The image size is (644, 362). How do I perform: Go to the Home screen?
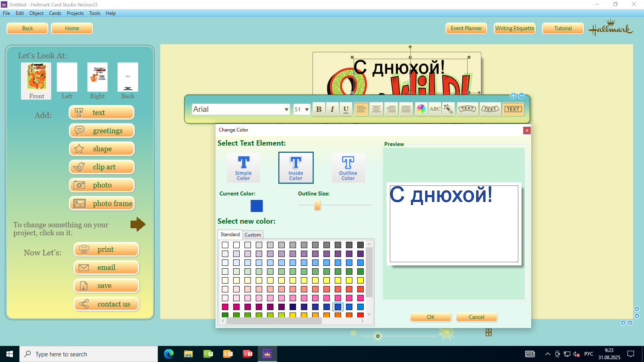[x=72, y=29]
